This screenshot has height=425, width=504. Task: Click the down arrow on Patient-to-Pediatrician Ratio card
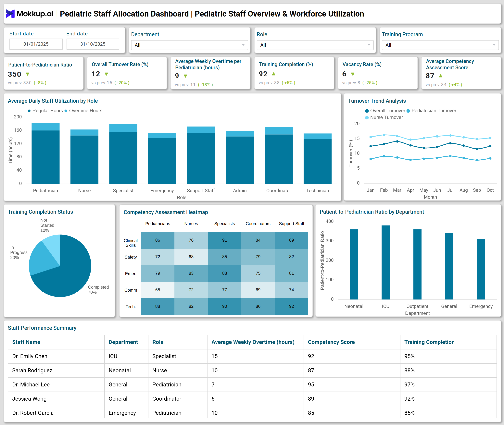28,74
